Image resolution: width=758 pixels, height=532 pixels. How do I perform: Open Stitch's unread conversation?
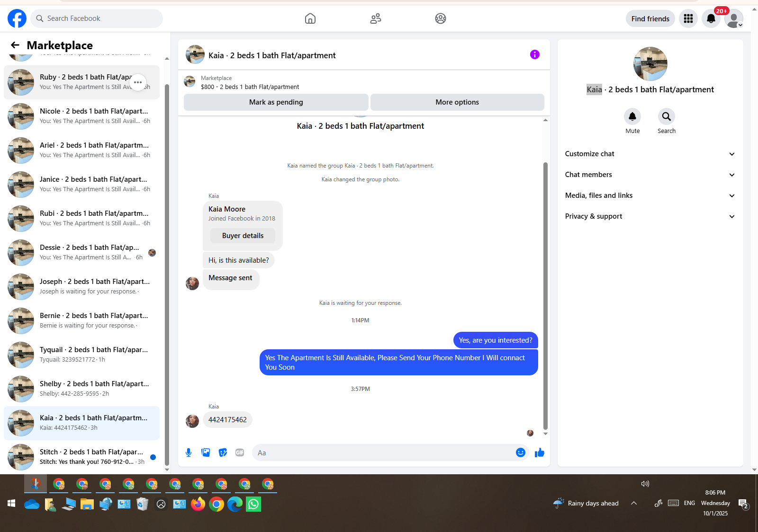tap(81, 457)
